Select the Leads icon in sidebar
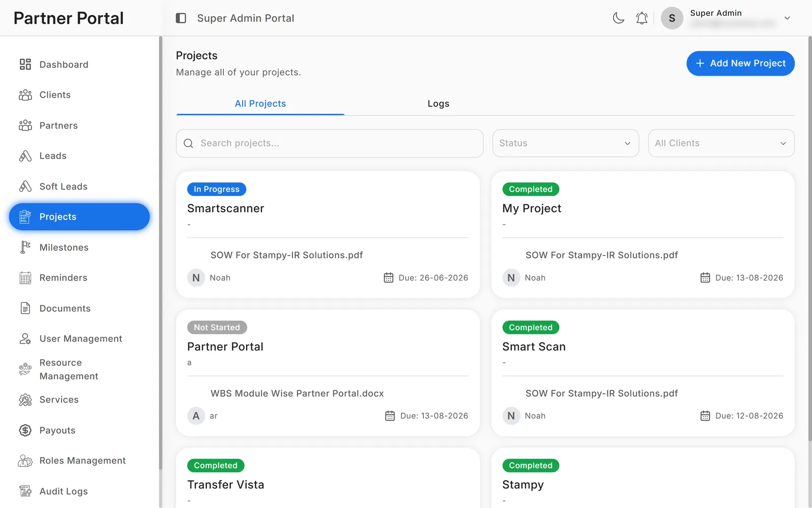The width and height of the screenshot is (812, 508). pos(25,156)
